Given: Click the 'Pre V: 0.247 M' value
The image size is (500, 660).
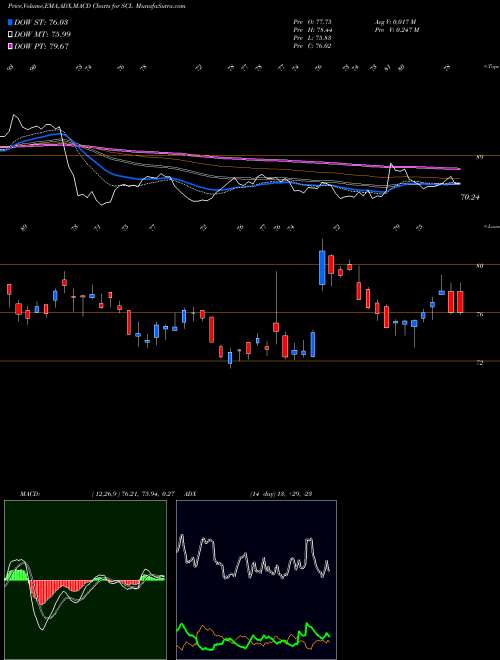Looking at the screenshot, I should (x=396, y=30).
